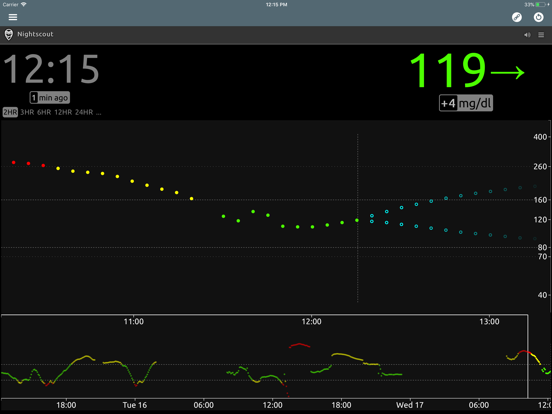The width and height of the screenshot is (552, 414).
Task: Click the 160 y-axis label
Action: (540, 200)
